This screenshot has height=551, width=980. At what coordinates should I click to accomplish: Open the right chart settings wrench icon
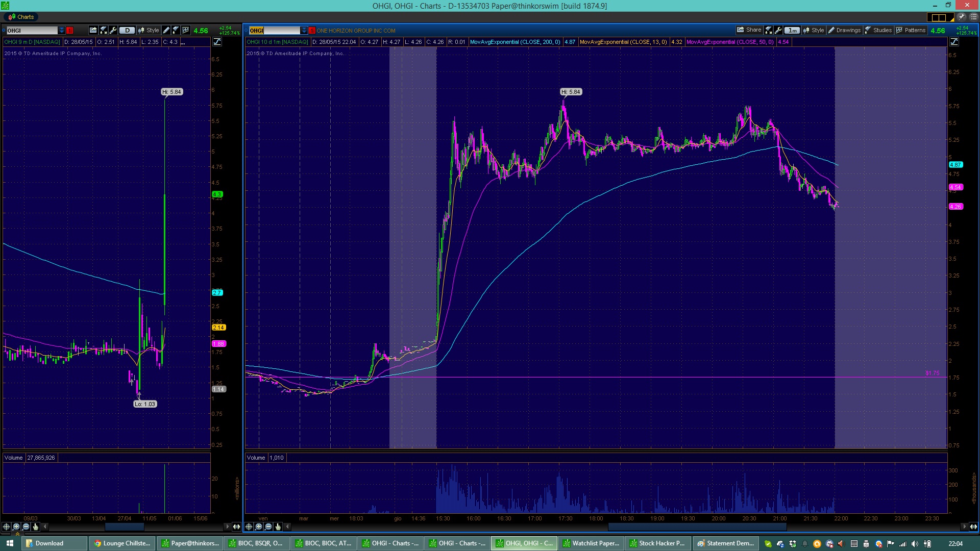pos(778,30)
